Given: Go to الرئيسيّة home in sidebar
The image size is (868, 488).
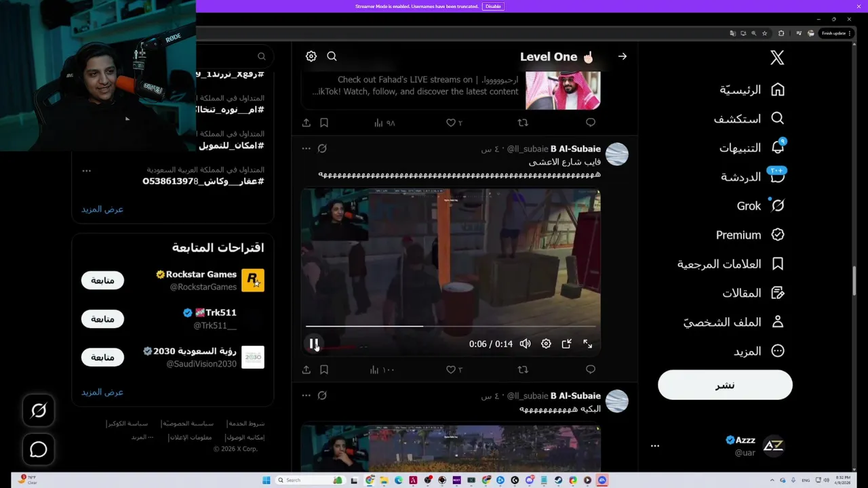Looking at the screenshot, I should tap(752, 89).
